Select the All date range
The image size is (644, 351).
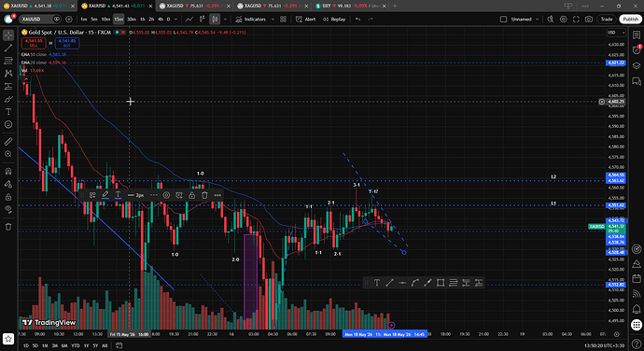[x=105, y=345]
